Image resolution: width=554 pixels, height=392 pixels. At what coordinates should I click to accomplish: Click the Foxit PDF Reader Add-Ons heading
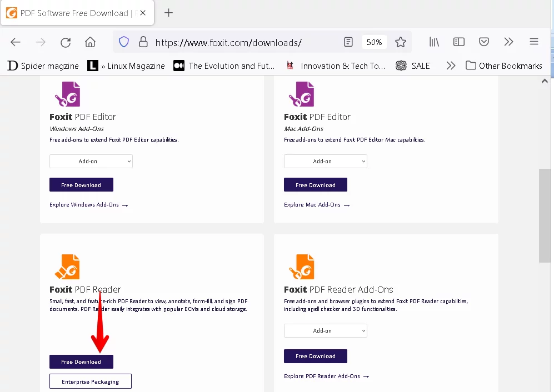[338, 290]
